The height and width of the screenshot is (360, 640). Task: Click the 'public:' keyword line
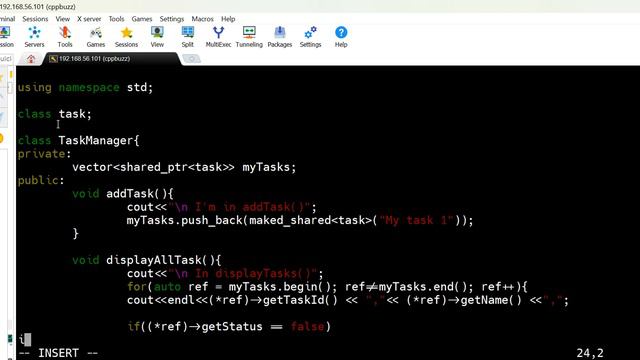[x=41, y=180]
